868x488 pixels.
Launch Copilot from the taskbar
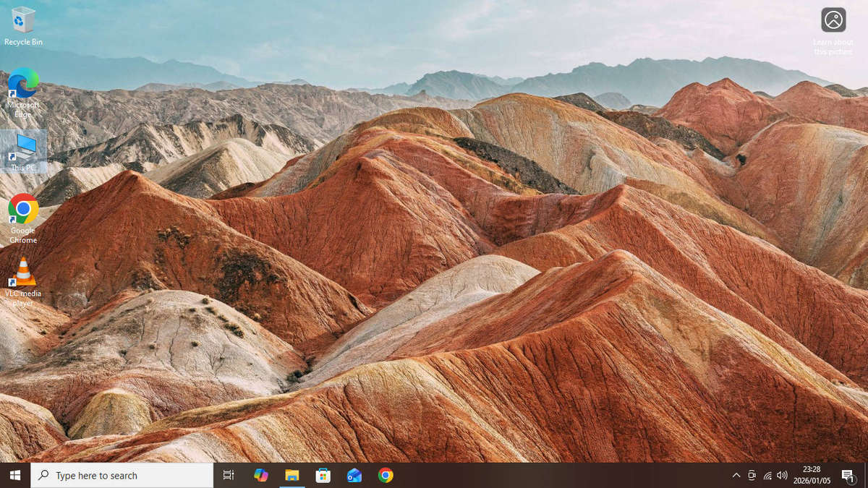(x=261, y=475)
